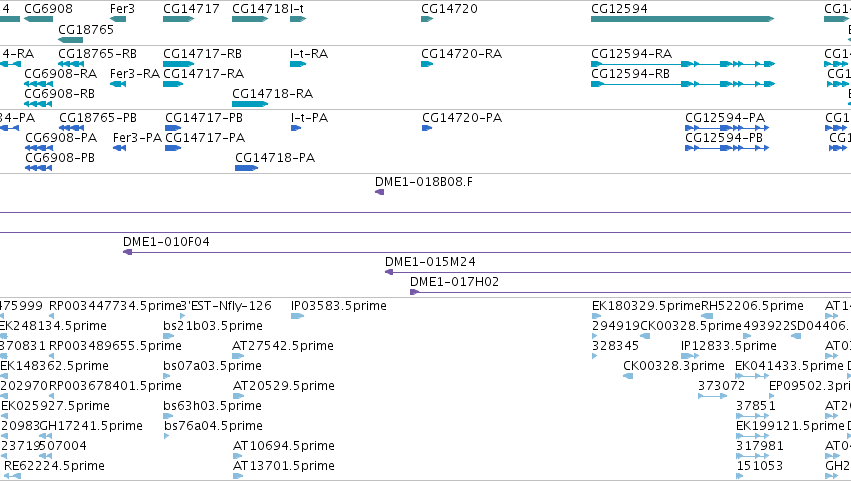Select the CG14718-RA transcript bar
The height and width of the screenshot is (481, 851).
(250, 104)
